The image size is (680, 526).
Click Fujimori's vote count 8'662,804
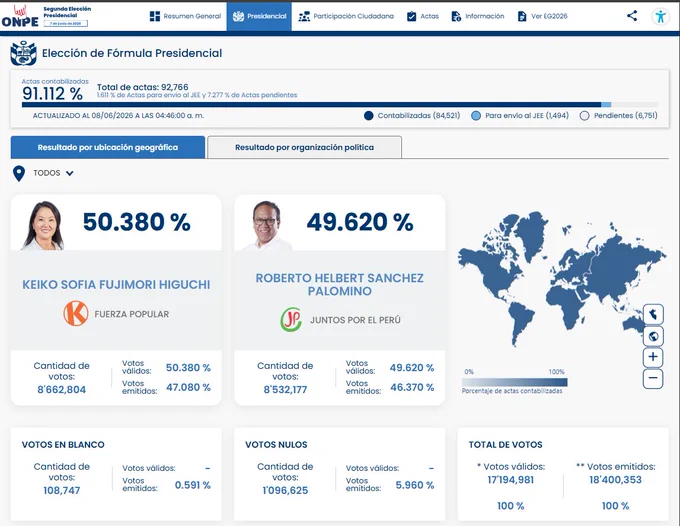[x=62, y=389]
